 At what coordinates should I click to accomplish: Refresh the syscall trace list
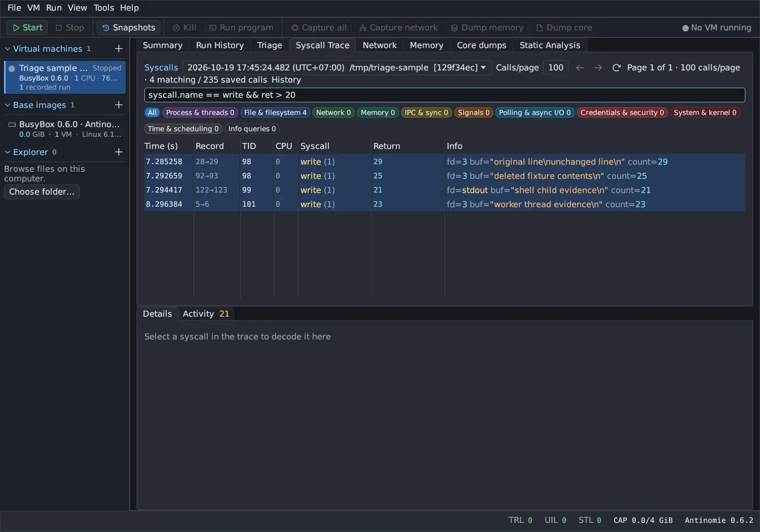[x=617, y=67]
